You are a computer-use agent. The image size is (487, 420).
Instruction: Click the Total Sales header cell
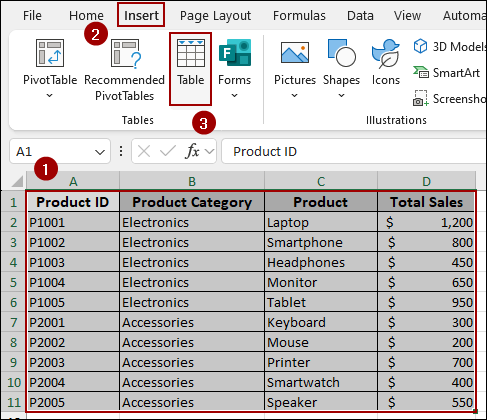point(426,202)
